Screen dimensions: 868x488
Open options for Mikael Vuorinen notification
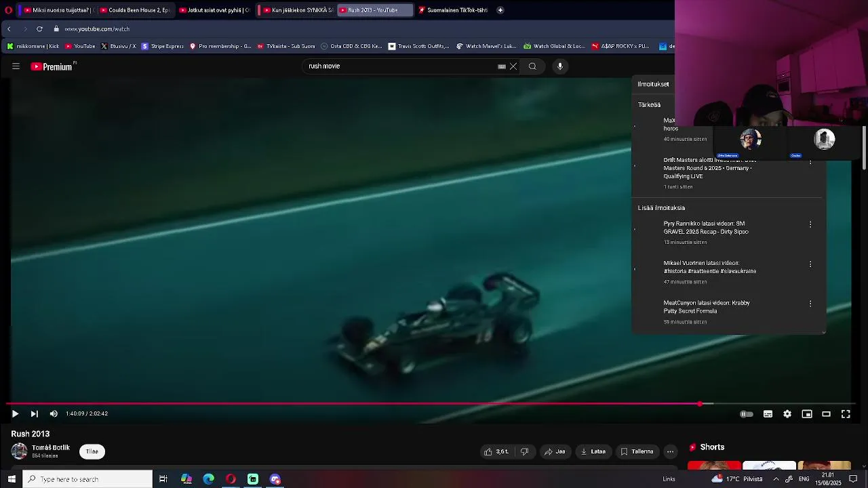(810, 264)
